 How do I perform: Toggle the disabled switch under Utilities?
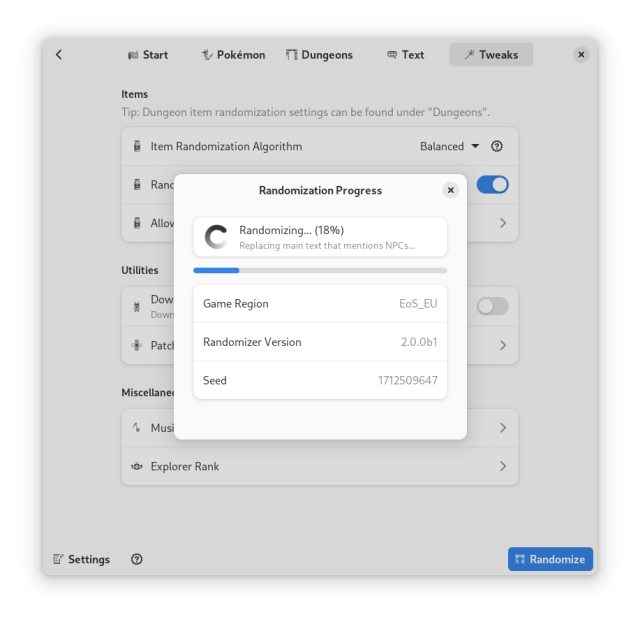click(x=492, y=306)
